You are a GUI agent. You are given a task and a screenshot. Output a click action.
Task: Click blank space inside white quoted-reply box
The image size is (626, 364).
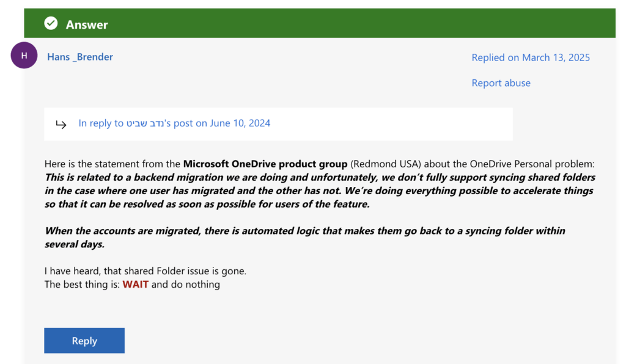[x=391, y=124]
